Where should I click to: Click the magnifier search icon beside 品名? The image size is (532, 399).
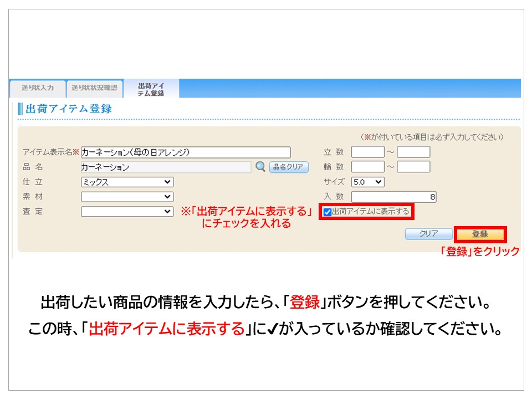click(x=260, y=167)
